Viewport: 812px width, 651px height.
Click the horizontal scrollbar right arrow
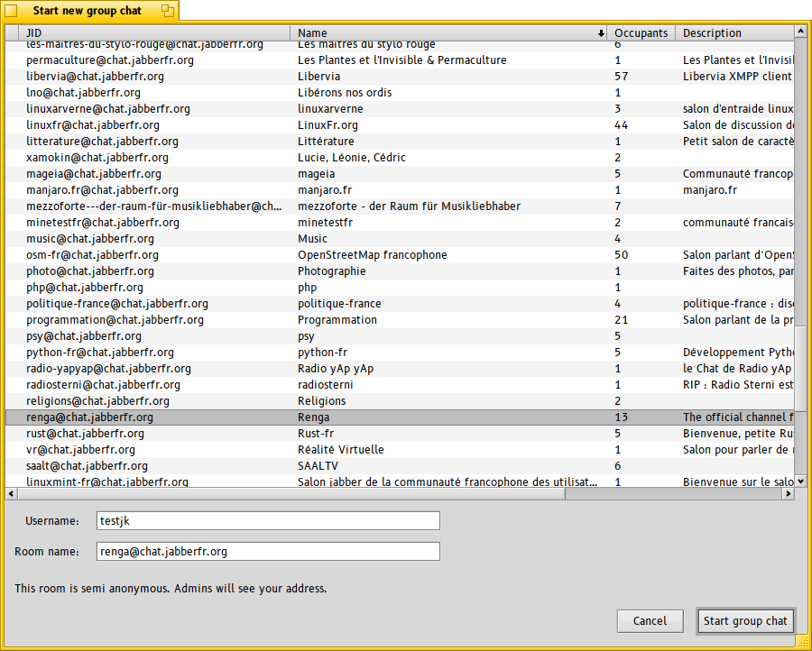click(x=788, y=493)
